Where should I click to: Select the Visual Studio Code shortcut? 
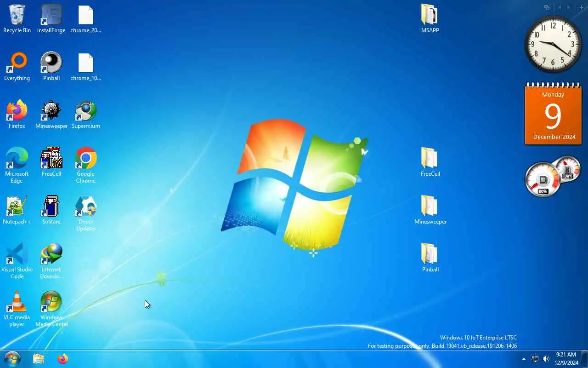coord(17,261)
